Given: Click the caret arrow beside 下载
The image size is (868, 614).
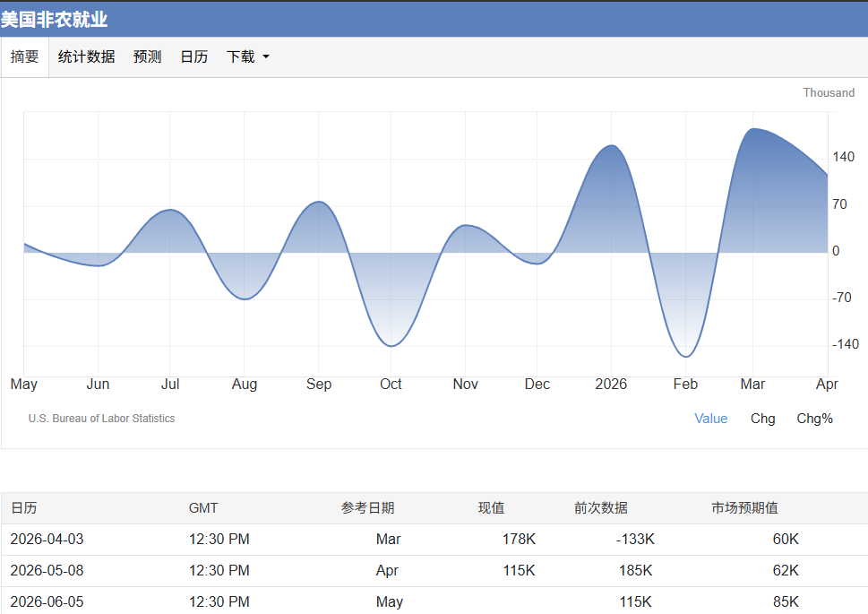Looking at the screenshot, I should (x=266, y=57).
